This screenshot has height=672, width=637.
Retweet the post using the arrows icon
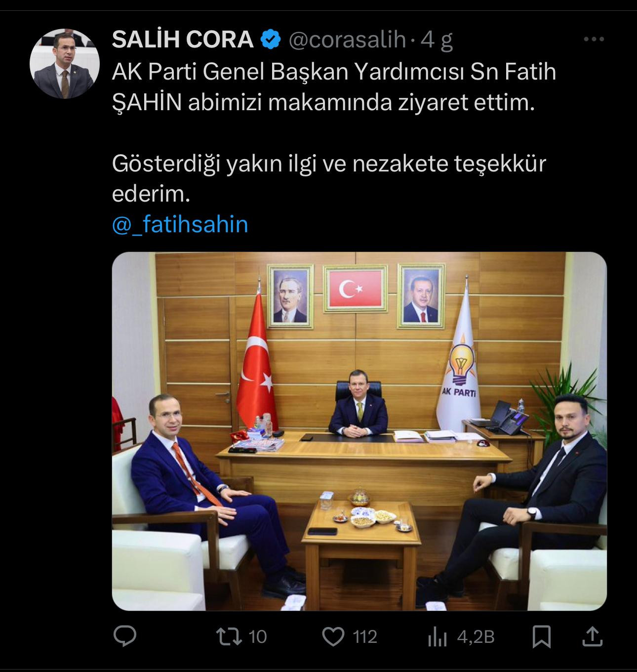click(231, 636)
